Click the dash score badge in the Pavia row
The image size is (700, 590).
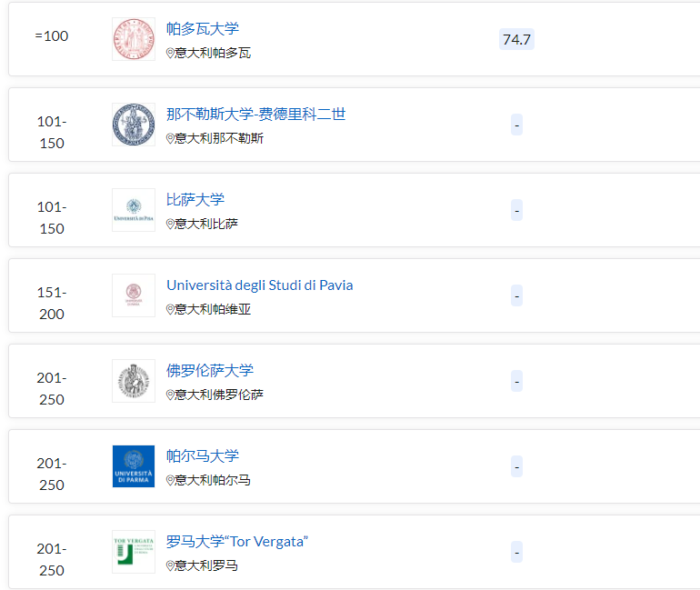coord(516,295)
